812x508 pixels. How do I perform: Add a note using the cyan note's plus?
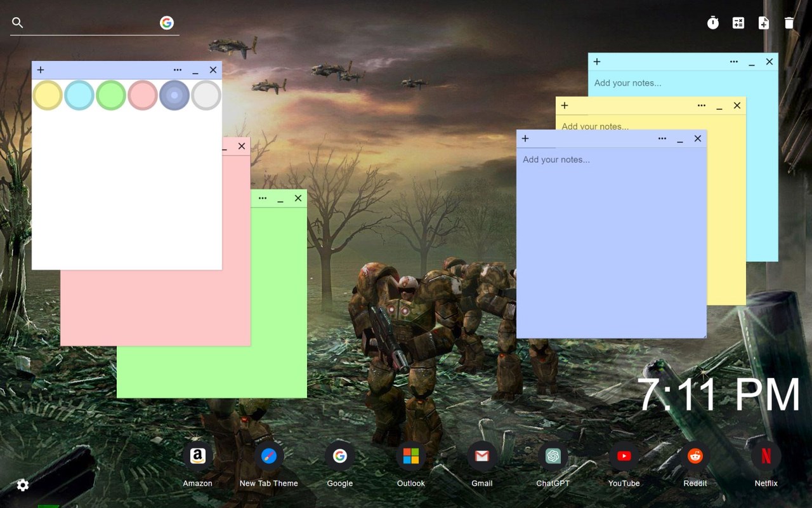(597, 62)
